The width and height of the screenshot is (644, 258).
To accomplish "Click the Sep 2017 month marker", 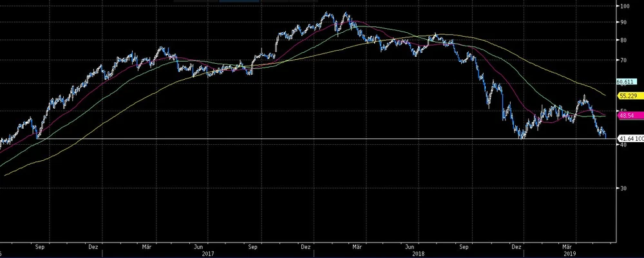I will tap(253, 246).
